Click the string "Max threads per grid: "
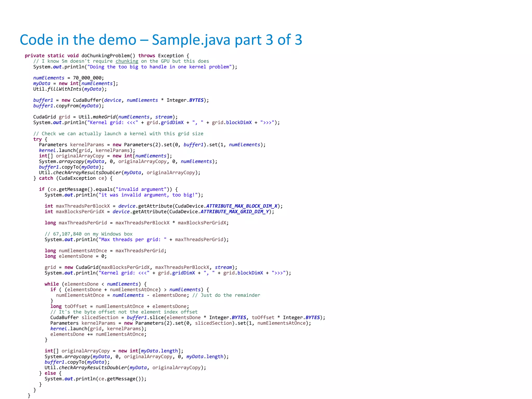Viewport: 532px width, 399px height. pyautogui.click(x=132, y=240)
